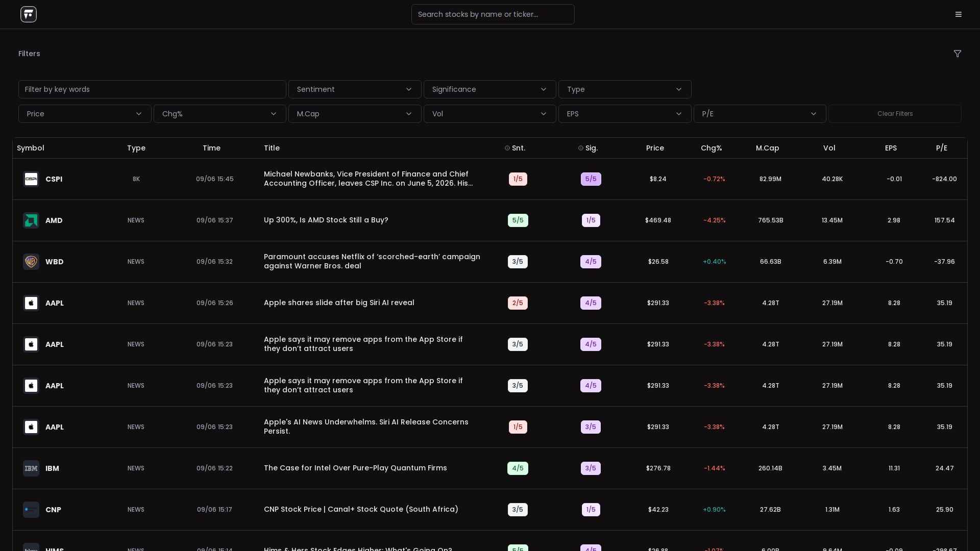Click the IBM company logo

[x=31, y=468]
